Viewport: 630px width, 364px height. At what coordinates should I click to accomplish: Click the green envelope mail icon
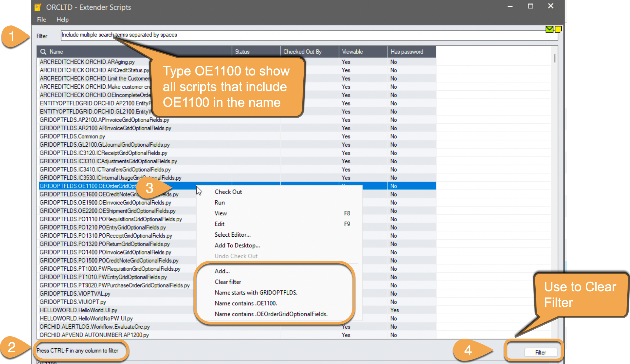click(549, 29)
